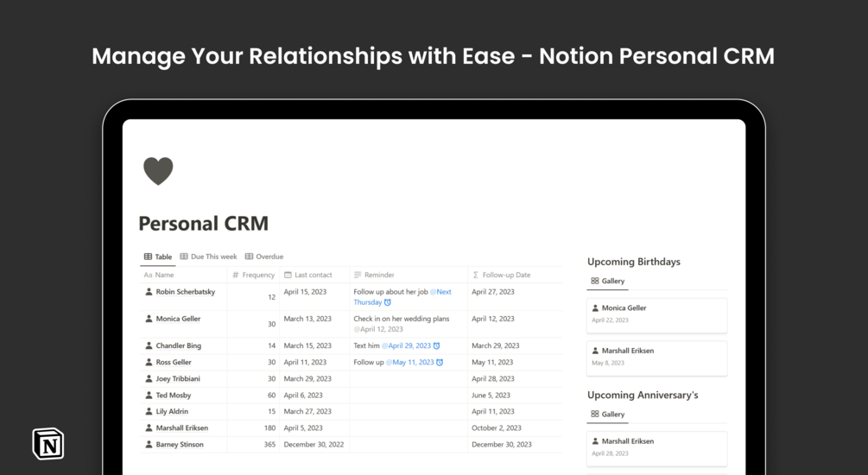Select the Table view tab
Screen dimensions: 868x475
[158, 256]
